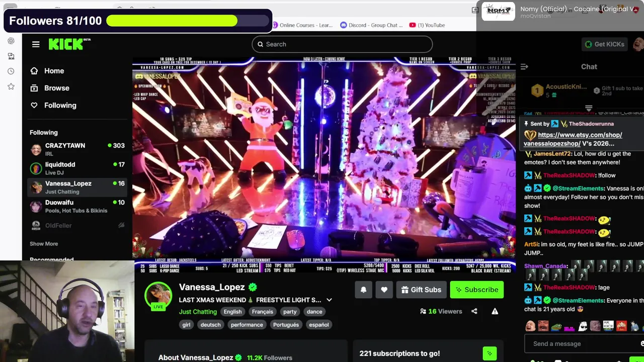
Task: Open the Just Chatting category link
Action: (198, 312)
